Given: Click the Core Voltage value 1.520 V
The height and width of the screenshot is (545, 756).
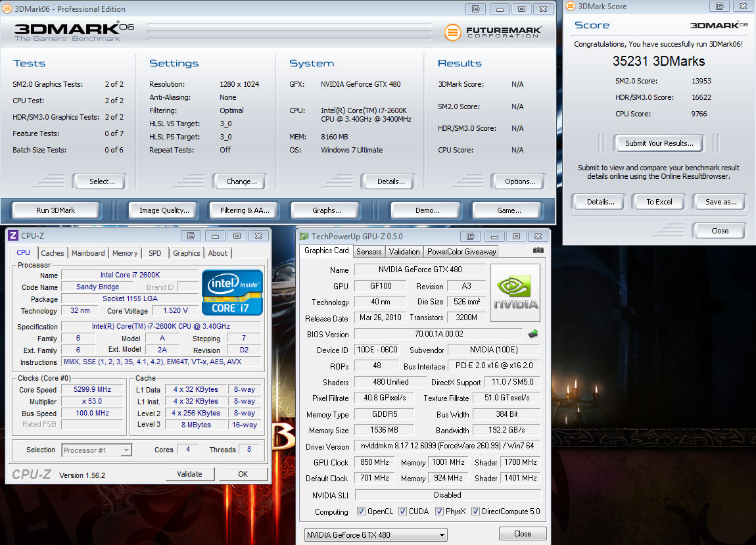Looking at the screenshot, I should 175,310.
